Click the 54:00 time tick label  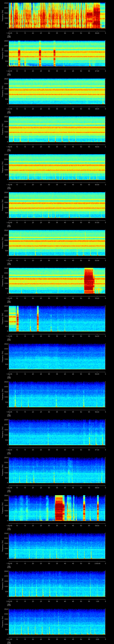tap(97, 336)
